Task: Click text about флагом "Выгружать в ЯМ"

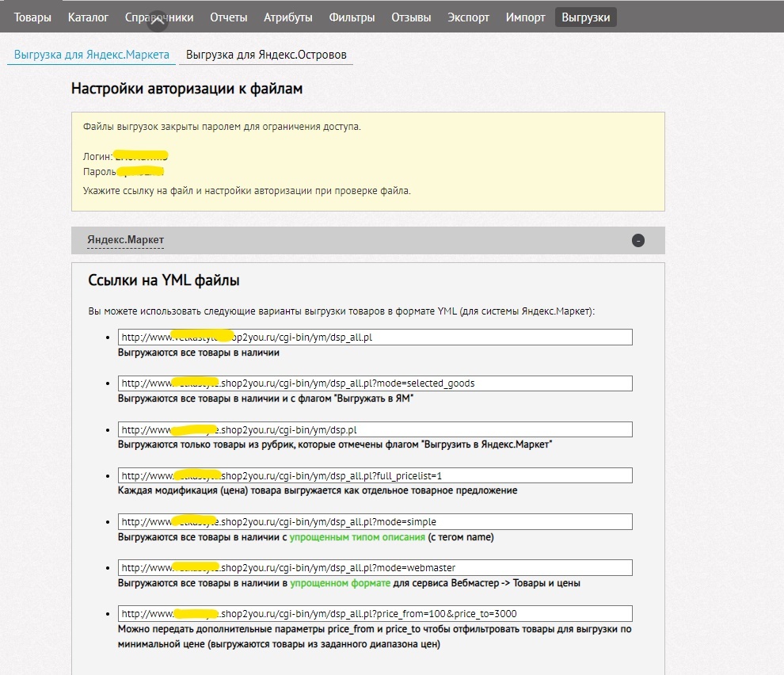Action: coord(265,399)
